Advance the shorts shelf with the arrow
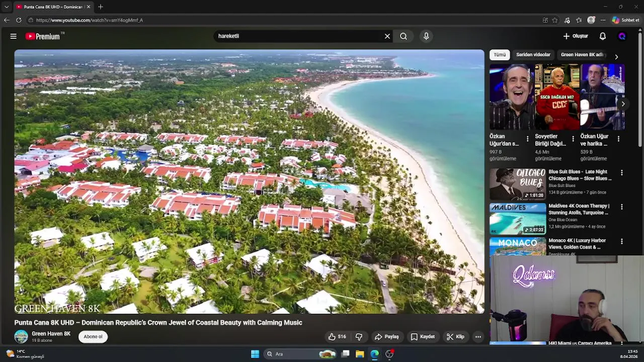The width and height of the screenshot is (644, 362). (623, 104)
